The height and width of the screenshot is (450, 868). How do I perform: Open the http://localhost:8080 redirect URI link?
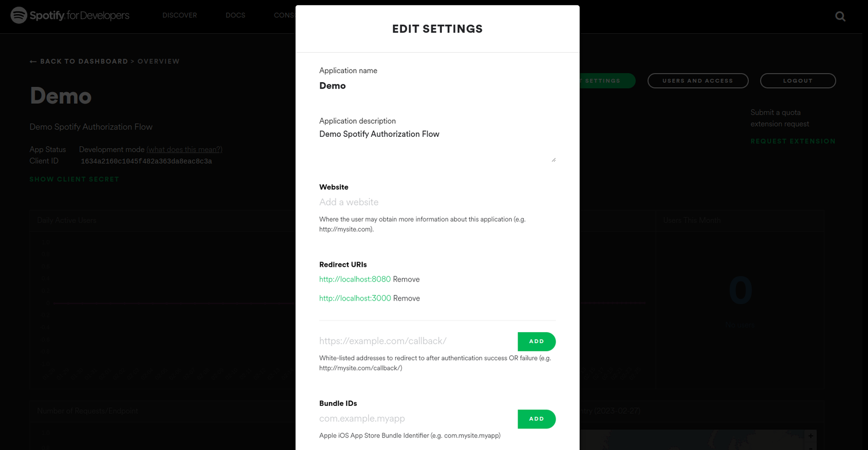pyautogui.click(x=355, y=279)
